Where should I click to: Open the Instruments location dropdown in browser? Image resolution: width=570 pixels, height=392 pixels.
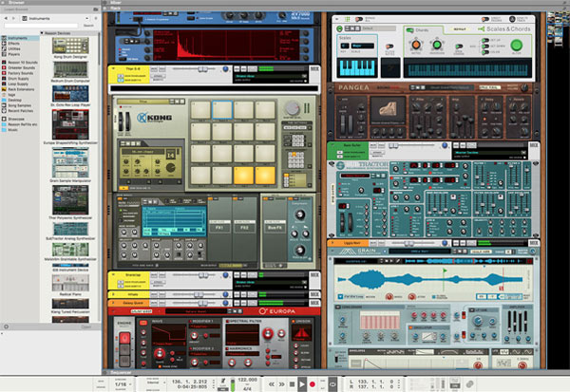[46, 18]
